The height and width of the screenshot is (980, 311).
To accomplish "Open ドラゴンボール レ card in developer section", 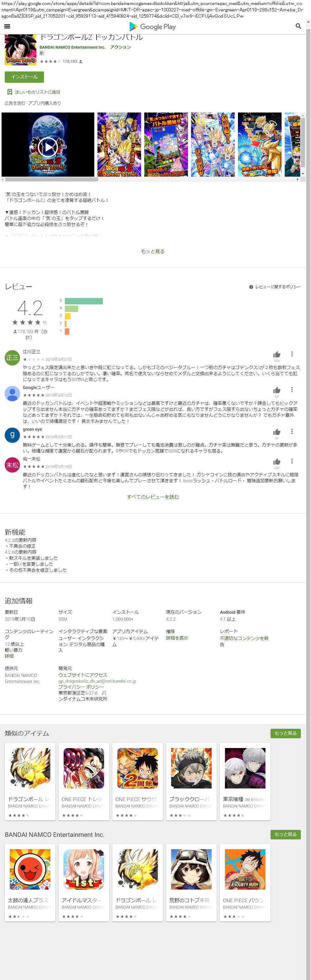I will coord(137,883).
